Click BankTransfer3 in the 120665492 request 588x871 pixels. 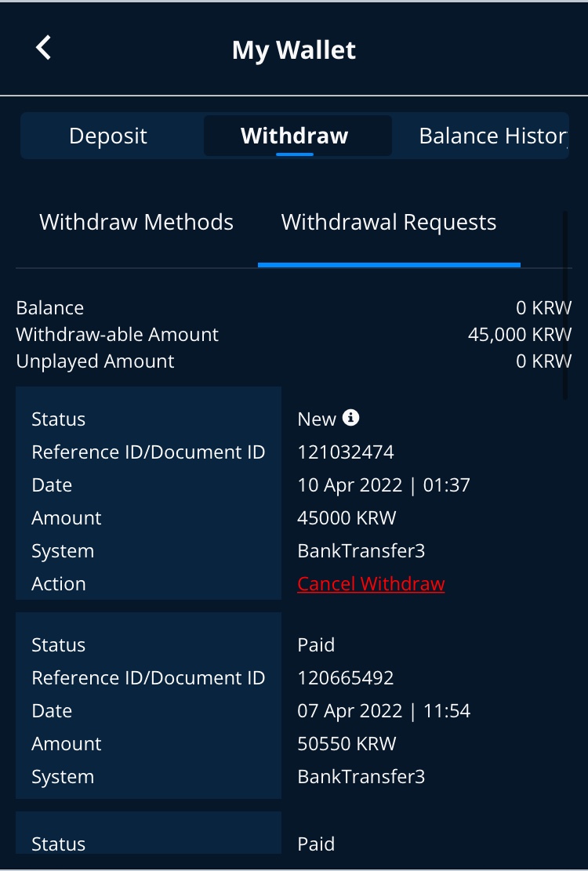click(x=361, y=776)
